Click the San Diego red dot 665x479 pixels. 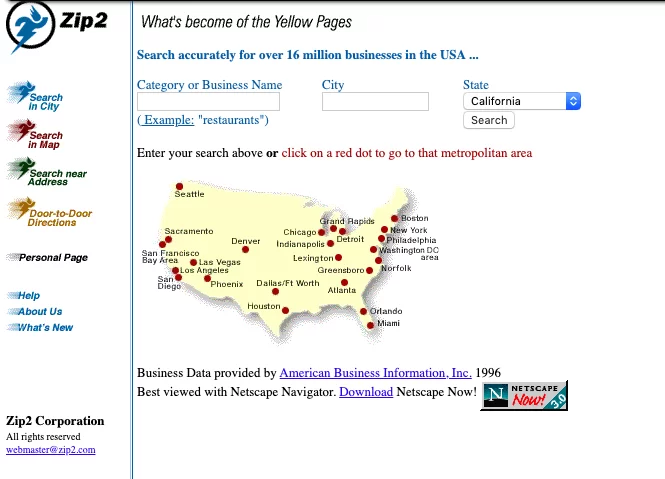point(179,277)
